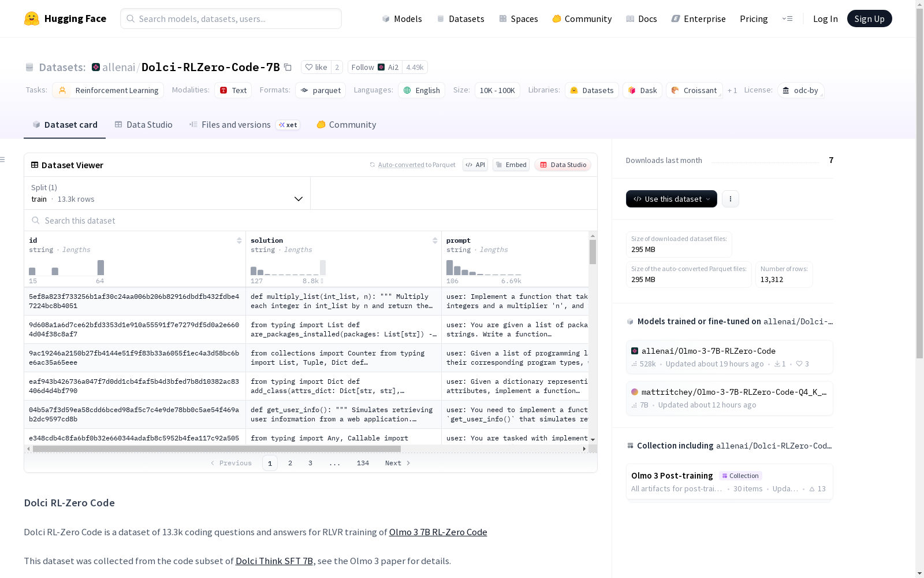Click the Hugging Face logo

coord(65,18)
